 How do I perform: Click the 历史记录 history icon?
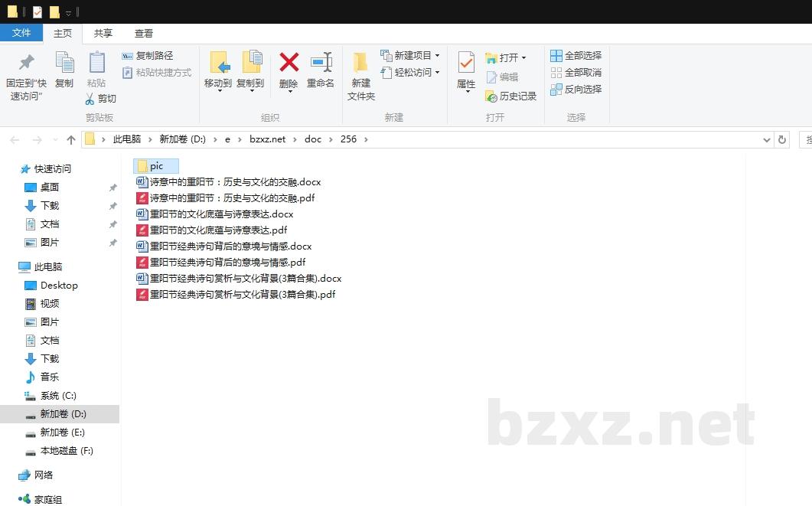[x=507, y=96]
